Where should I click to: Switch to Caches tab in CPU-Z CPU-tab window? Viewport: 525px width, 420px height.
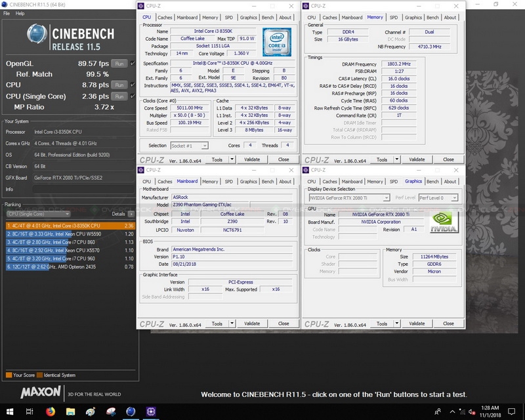(165, 18)
